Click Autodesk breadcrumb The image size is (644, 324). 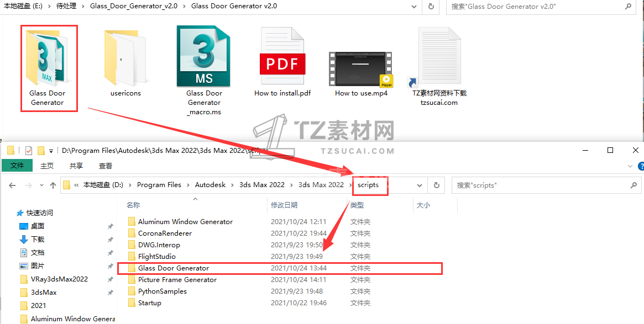tap(210, 185)
